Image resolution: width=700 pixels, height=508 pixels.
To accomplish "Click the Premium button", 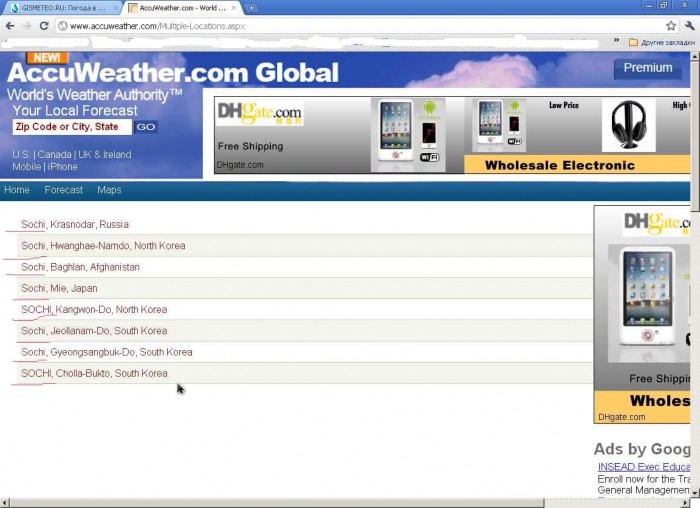I will (x=648, y=68).
